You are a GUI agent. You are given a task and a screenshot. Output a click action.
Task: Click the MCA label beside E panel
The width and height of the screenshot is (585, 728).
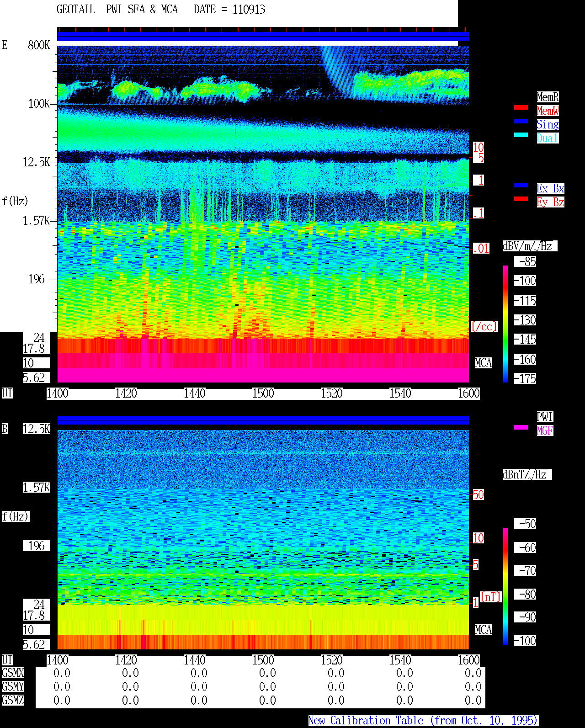coord(484,363)
